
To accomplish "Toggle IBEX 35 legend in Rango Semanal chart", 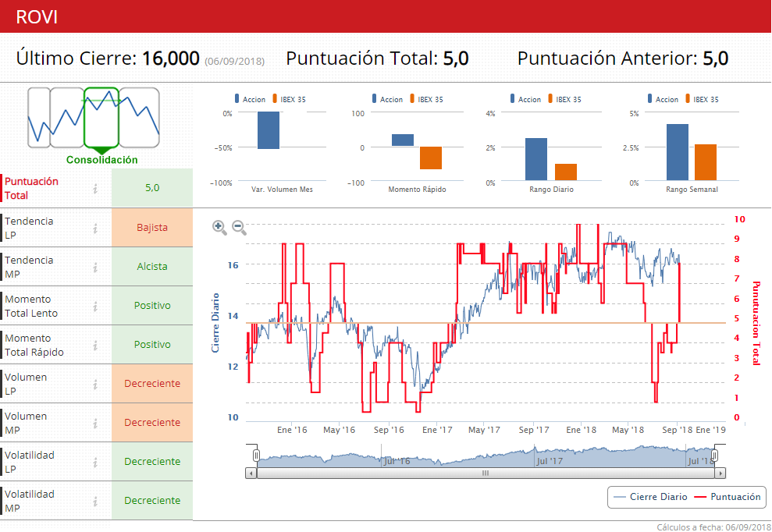I will (702, 99).
